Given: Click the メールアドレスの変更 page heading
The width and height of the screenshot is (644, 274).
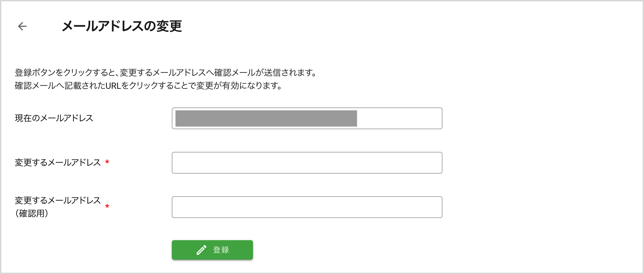Looking at the screenshot, I should (x=122, y=26).
